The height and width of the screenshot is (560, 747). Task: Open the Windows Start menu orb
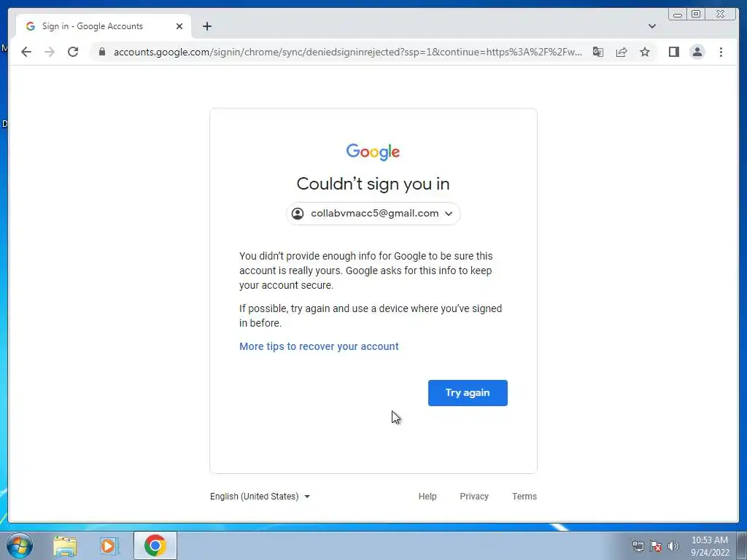point(20,545)
